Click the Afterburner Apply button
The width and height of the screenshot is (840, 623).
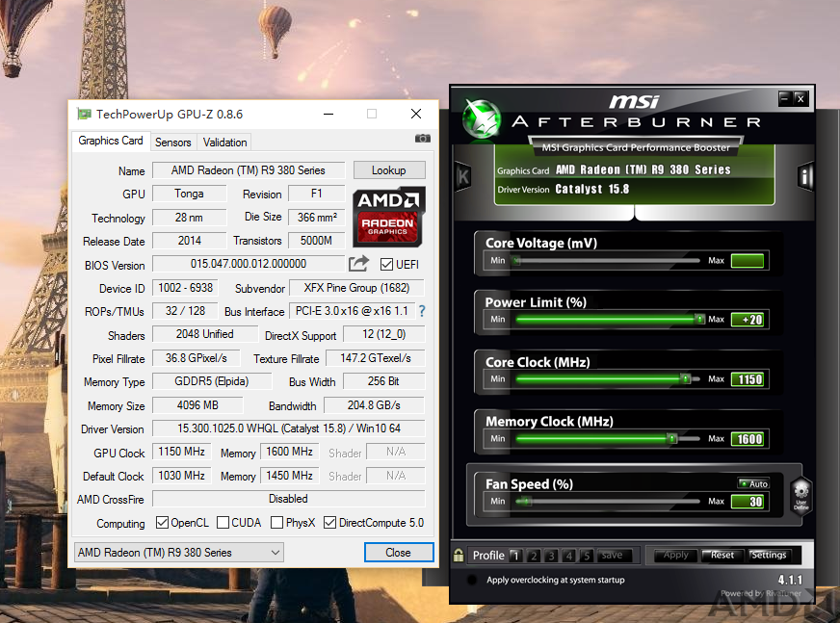click(676, 555)
